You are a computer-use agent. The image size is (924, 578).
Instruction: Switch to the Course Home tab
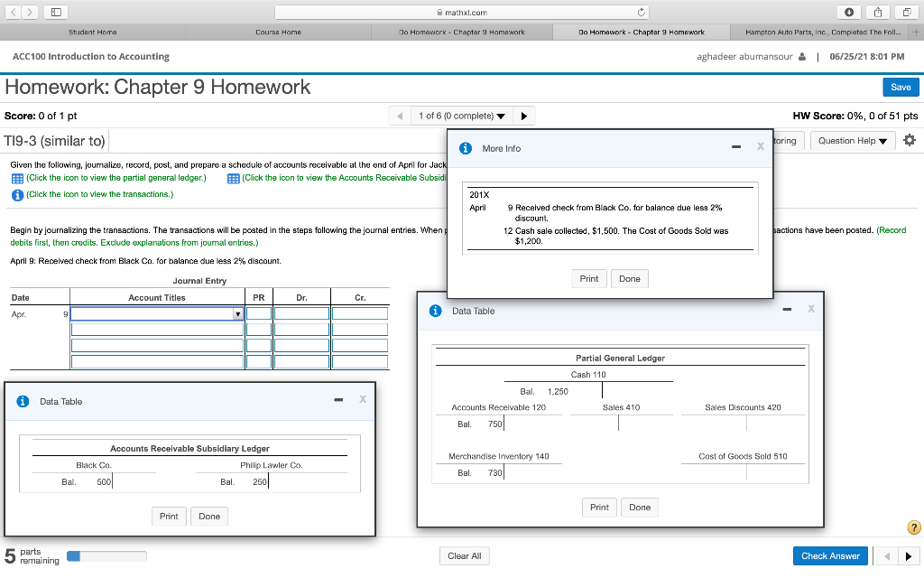278,33
